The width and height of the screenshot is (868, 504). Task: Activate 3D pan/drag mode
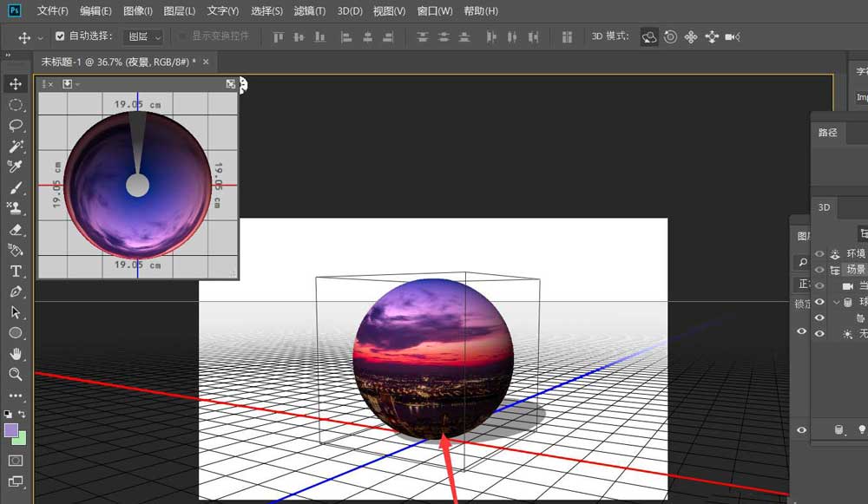[691, 37]
